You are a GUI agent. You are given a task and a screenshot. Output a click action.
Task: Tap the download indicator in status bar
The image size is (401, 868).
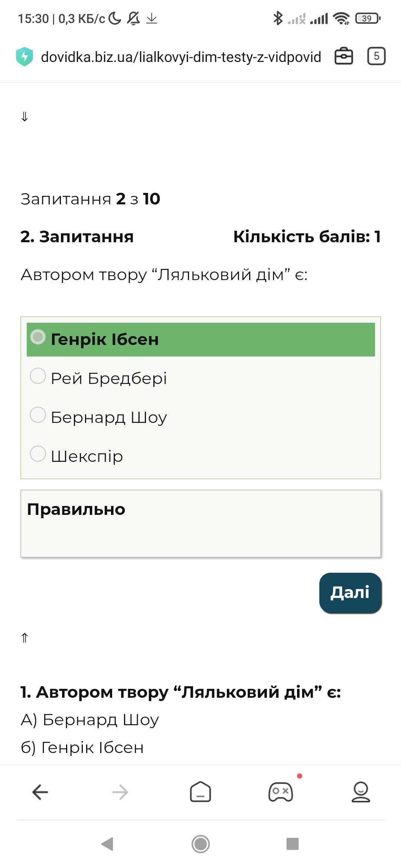point(151,18)
